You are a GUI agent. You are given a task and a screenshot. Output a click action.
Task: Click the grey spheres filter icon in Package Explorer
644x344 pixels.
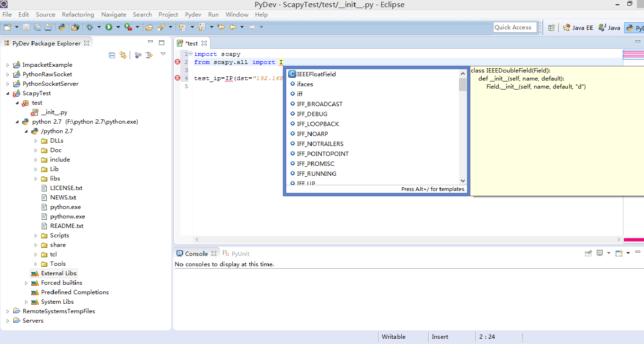click(138, 55)
